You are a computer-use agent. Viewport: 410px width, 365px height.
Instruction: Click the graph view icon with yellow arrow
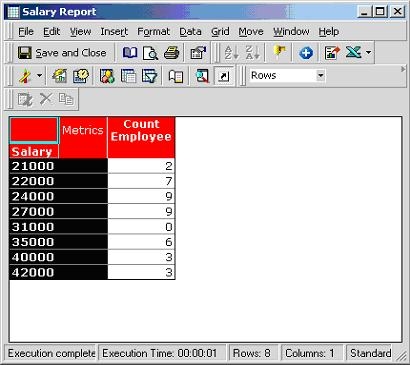pyautogui.click(x=59, y=76)
